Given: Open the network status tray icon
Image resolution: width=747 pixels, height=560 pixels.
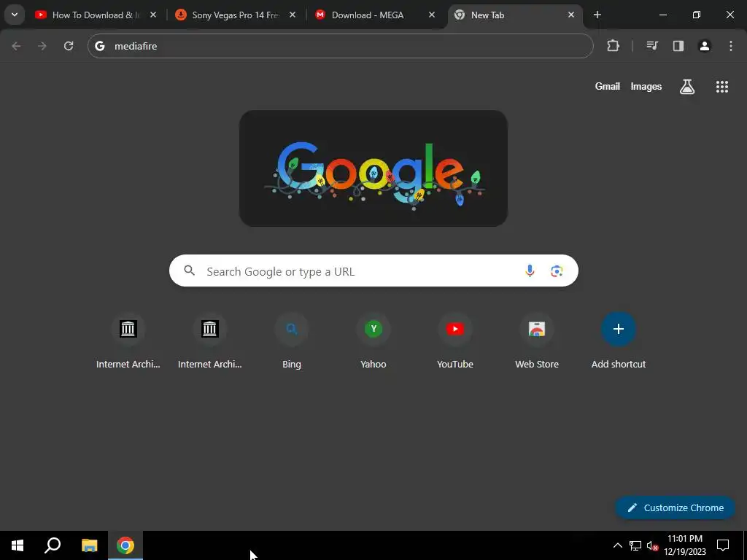Looking at the screenshot, I should point(635,545).
